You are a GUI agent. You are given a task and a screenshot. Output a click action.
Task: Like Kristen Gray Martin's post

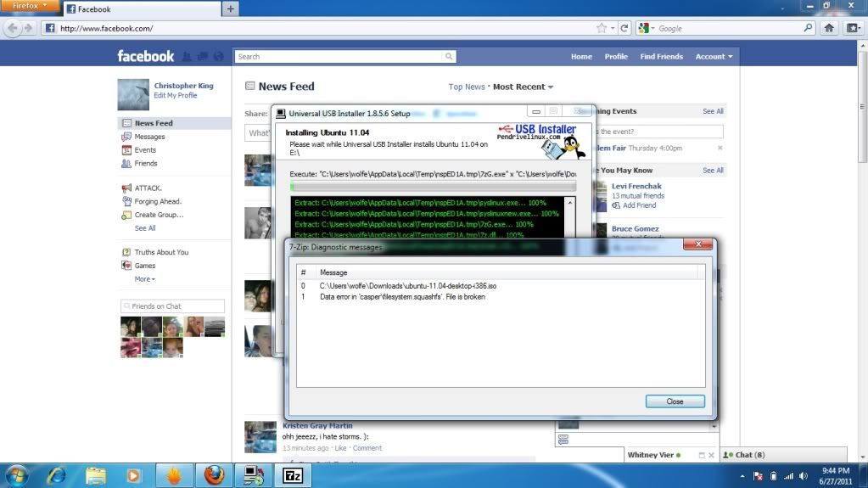click(x=340, y=448)
